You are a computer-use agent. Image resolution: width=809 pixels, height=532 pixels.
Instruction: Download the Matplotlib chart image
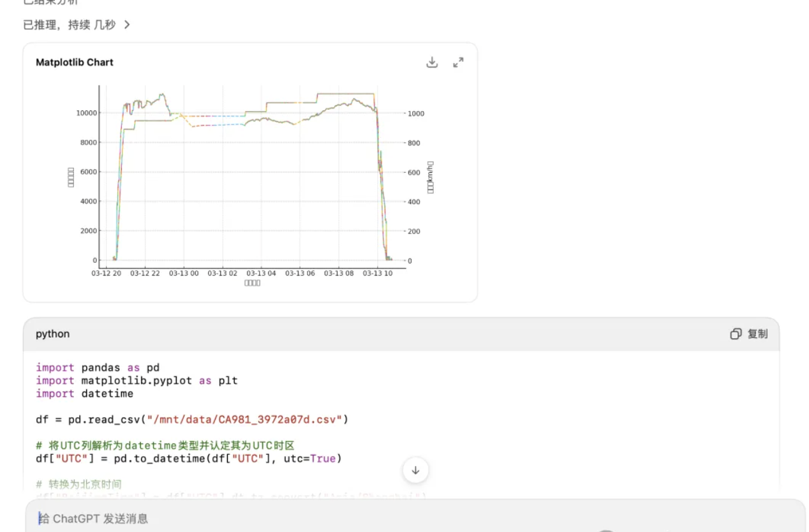click(x=432, y=63)
